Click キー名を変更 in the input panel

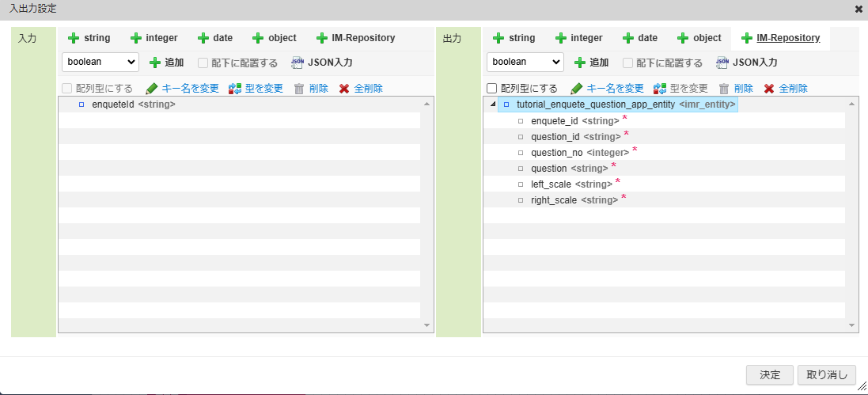click(x=183, y=88)
